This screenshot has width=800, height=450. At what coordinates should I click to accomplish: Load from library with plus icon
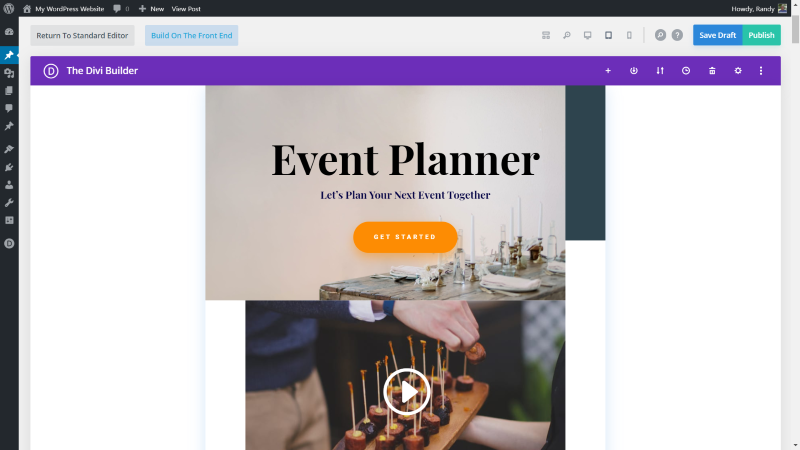(x=608, y=71)
